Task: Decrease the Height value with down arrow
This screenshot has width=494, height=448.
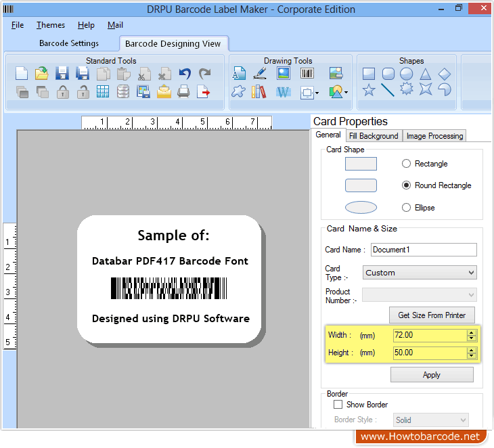Action: pyautogui.click(x=471, y=355)
